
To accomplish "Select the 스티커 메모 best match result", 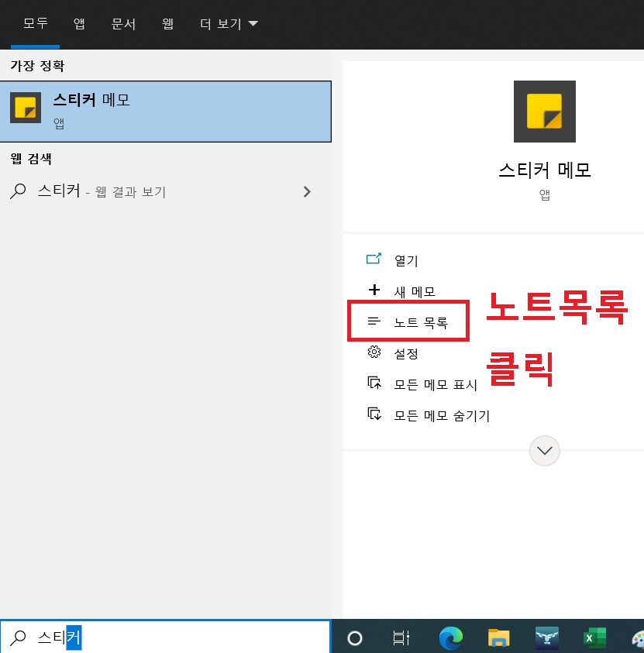I will point(166,112).
